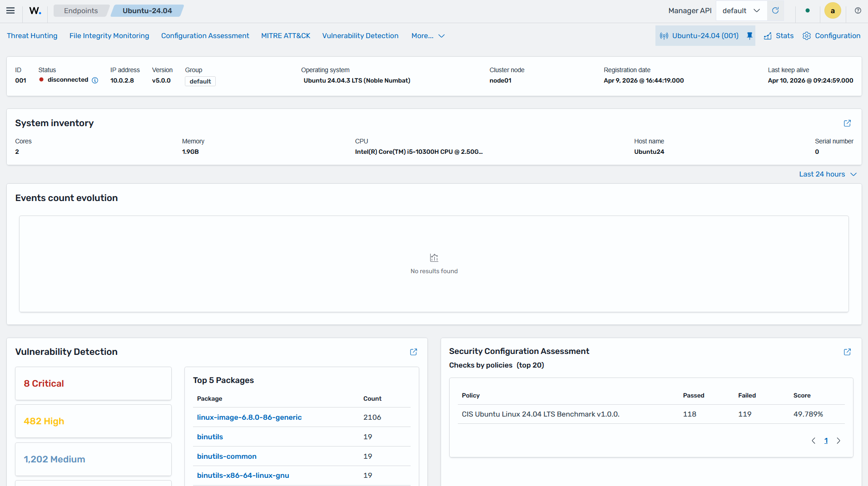Open the user avatar 'a' menu

[833, 10]
